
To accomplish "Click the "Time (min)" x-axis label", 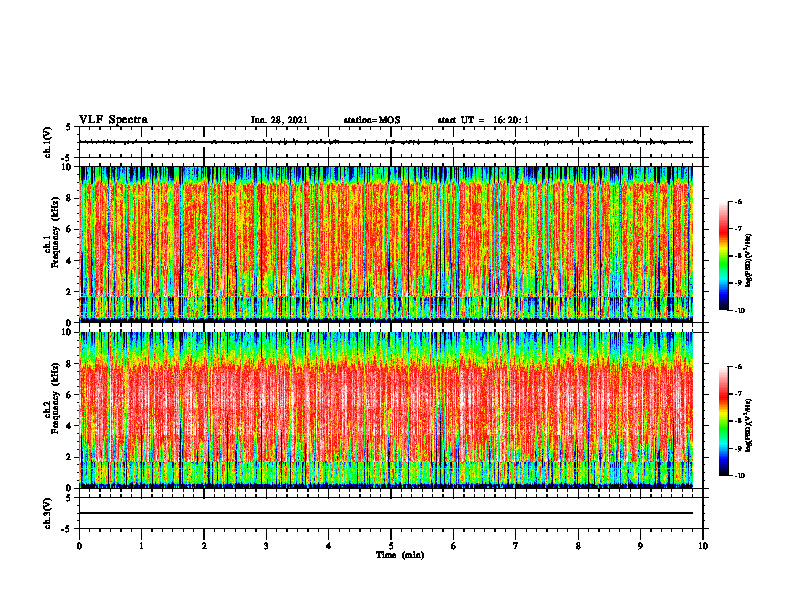I will click(x=400, y=555).
